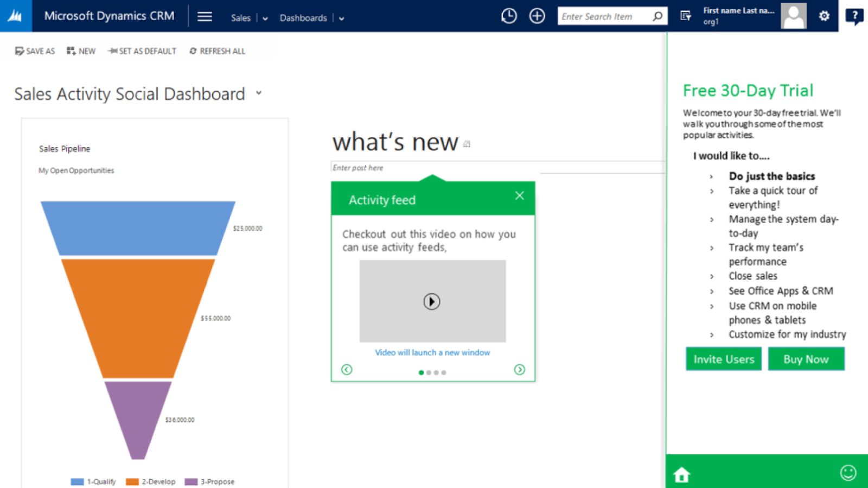Click Refresh All toolbar button

point(217,51)
